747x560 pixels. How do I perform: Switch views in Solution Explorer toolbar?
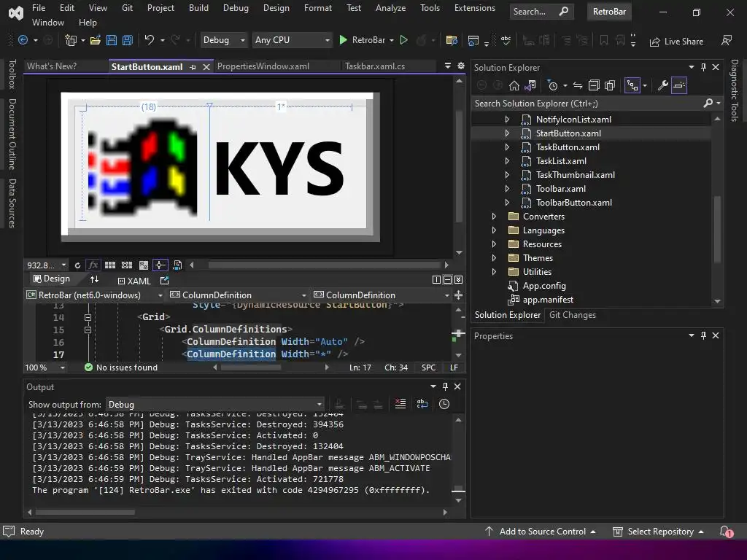530,86
